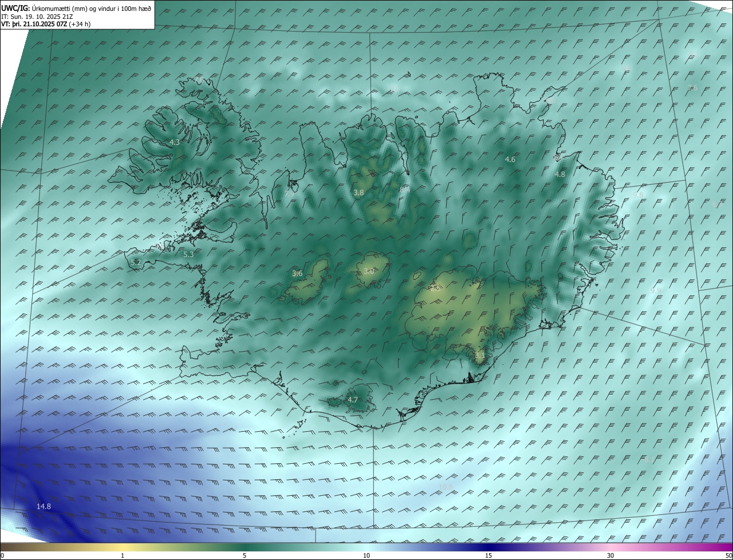Click the 14.8 value in the dark blue area
Image resolution: width=733 pixels, height=560 pixels.
[x=44, y=506]
